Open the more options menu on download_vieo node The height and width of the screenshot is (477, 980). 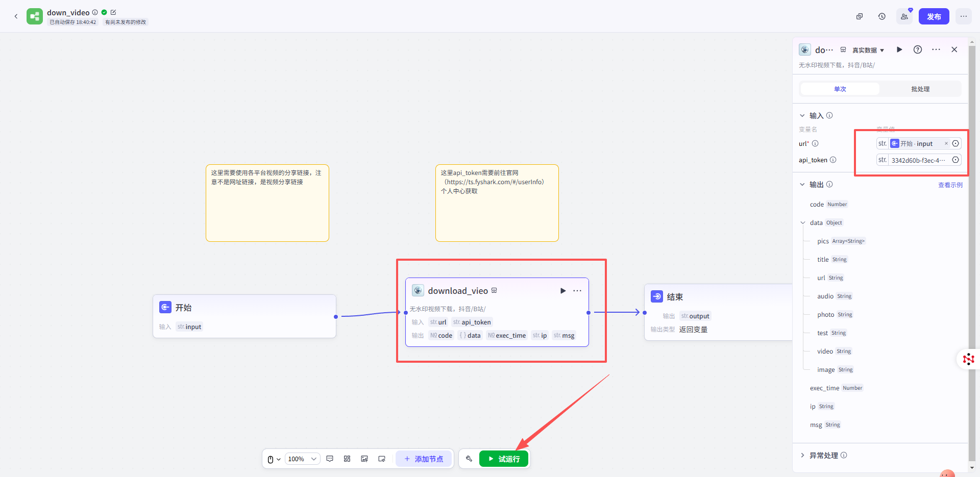click(577, 291)
